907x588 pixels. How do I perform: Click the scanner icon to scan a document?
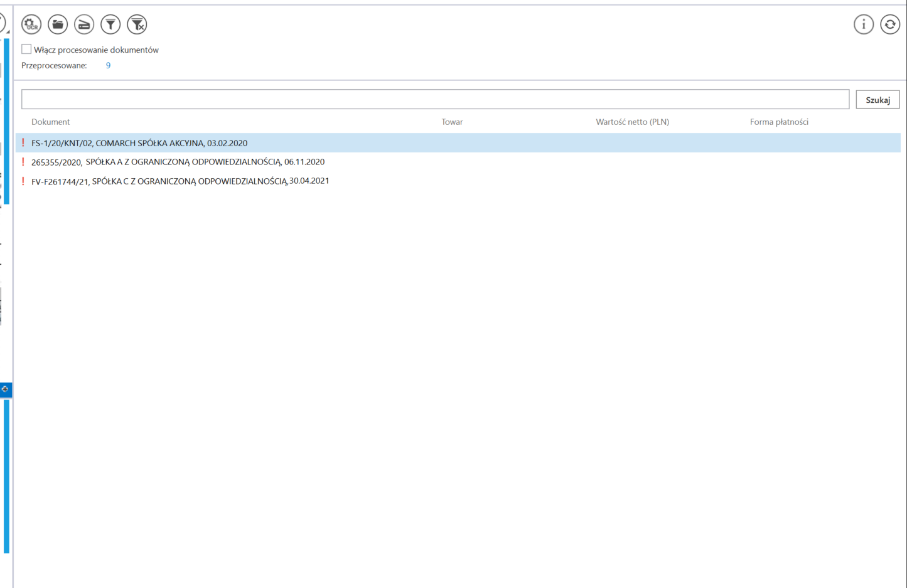tap(84, 24)
